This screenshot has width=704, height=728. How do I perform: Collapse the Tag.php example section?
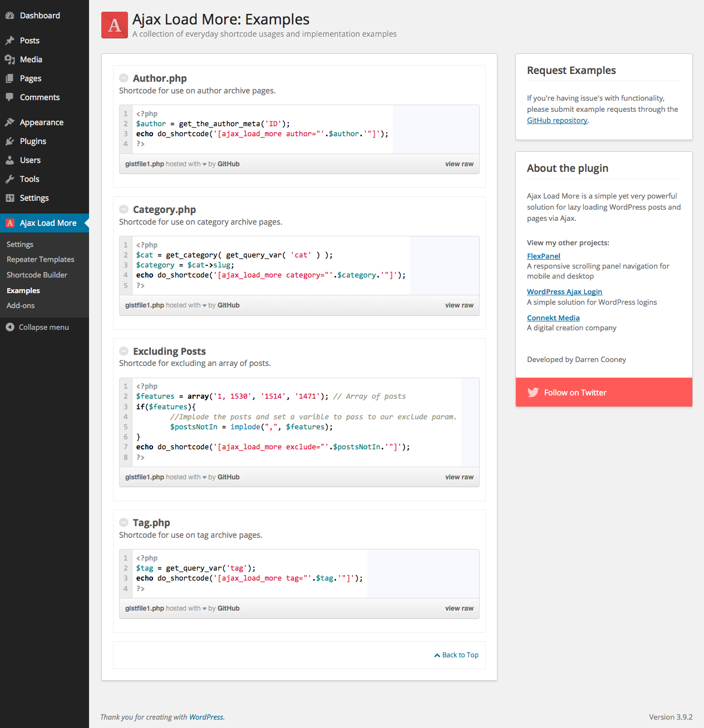[124, 523]
